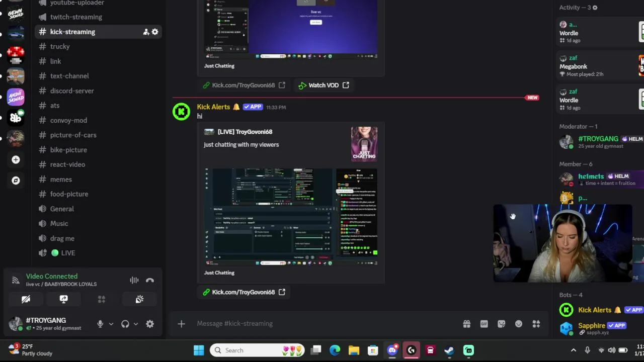This screenshot has height=362, width=644.
Task: Open the mushroom server icon
Action: click(16, 55)
